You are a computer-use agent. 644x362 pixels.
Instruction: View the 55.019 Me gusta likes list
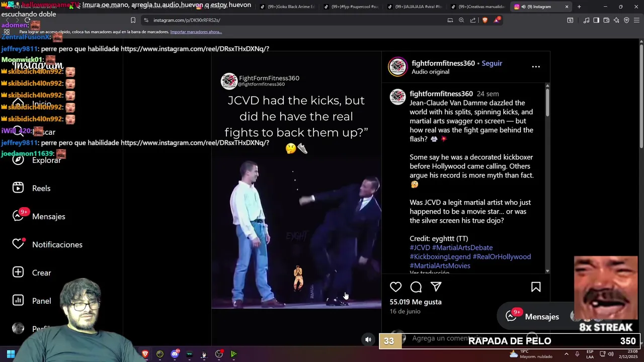pos(416,302)
